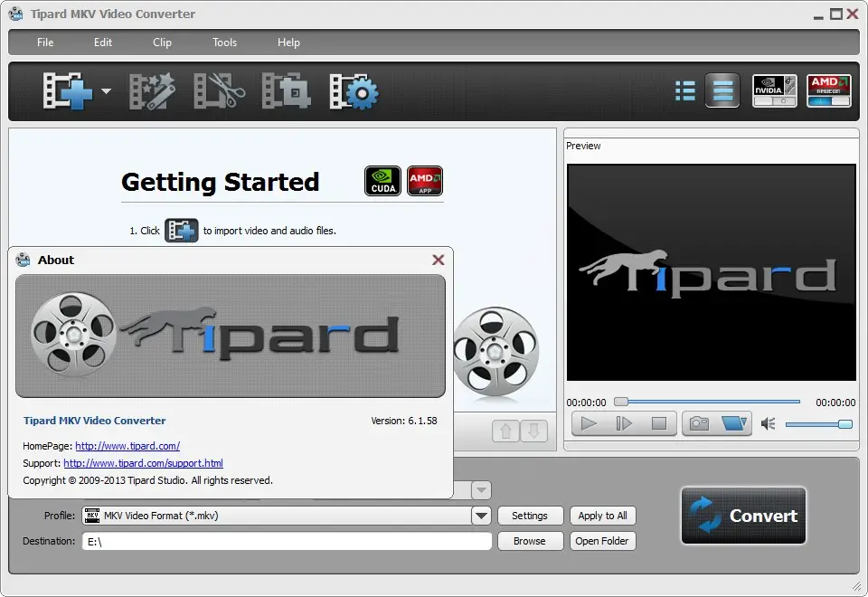The image size is (868, 597).
Task: Click the Clip scissors toolbar icon
Action: coord(219,90)
